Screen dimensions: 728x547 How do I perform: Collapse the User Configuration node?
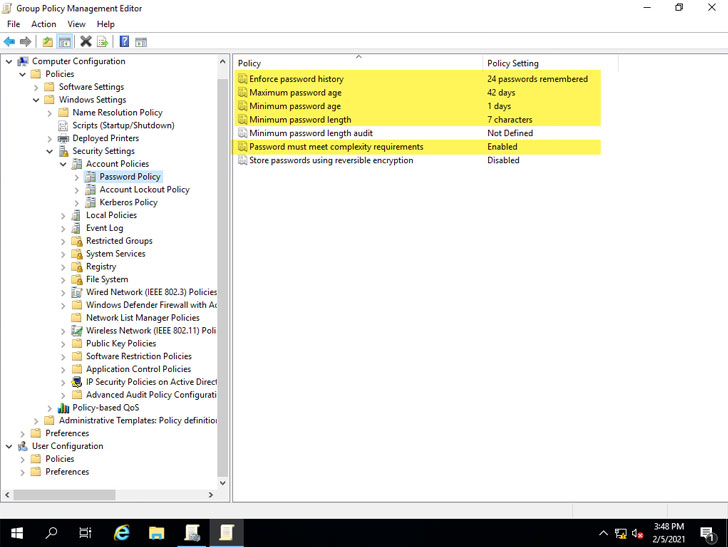coord(9,446)
